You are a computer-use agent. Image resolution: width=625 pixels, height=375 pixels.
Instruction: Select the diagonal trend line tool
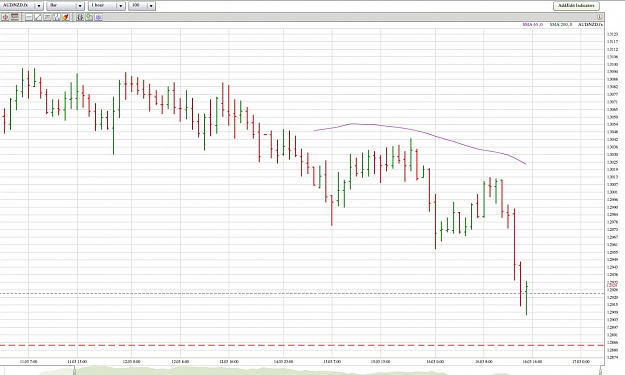(38, 17)
